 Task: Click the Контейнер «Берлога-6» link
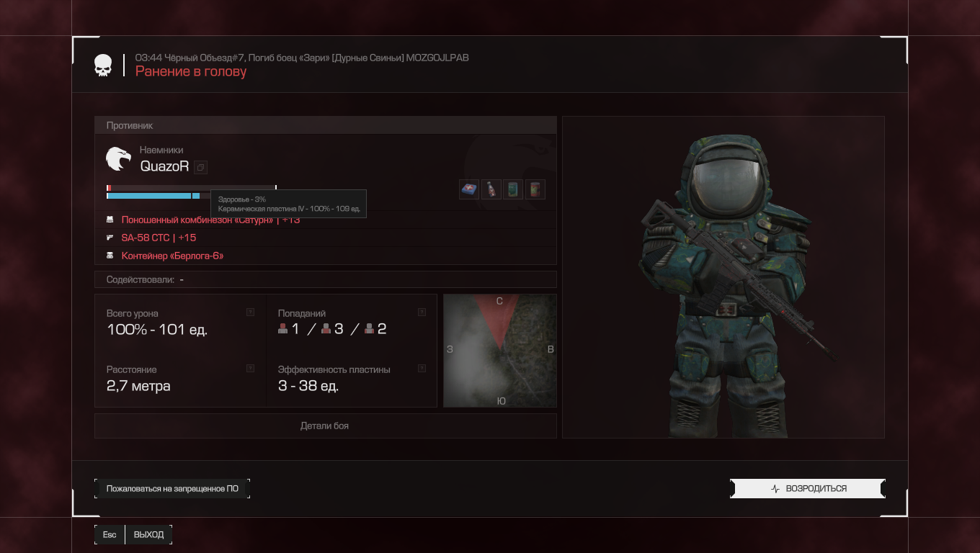coord(172,256)
